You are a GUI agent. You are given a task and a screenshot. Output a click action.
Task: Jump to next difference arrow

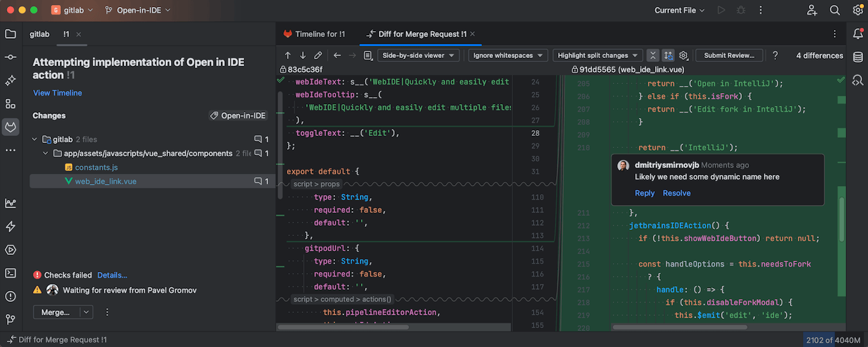pos(303,56)
